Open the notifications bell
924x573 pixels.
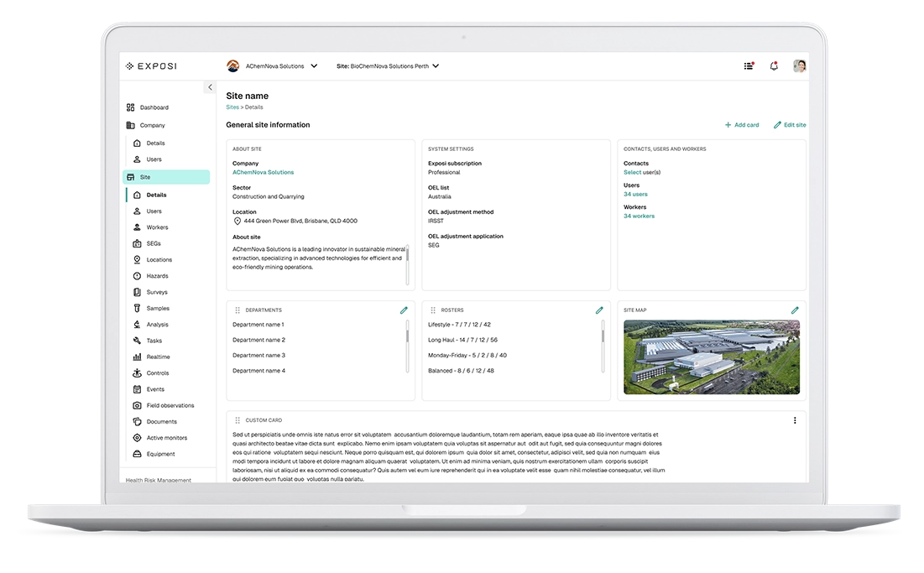774,66
